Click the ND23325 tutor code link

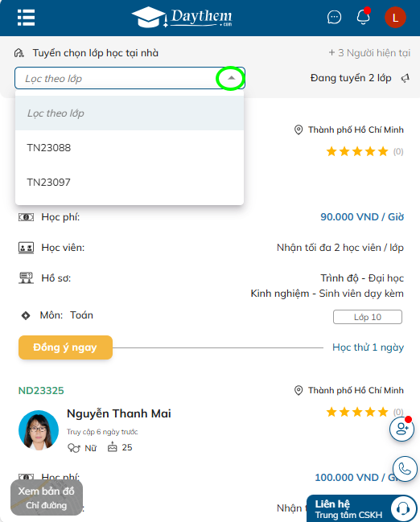(41, 391)
